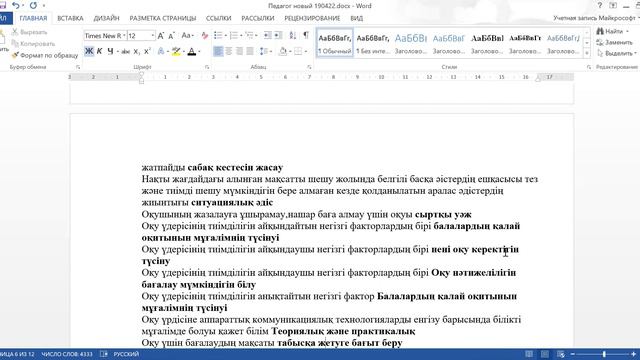
Task: Align text left
Action: (218, 51)
